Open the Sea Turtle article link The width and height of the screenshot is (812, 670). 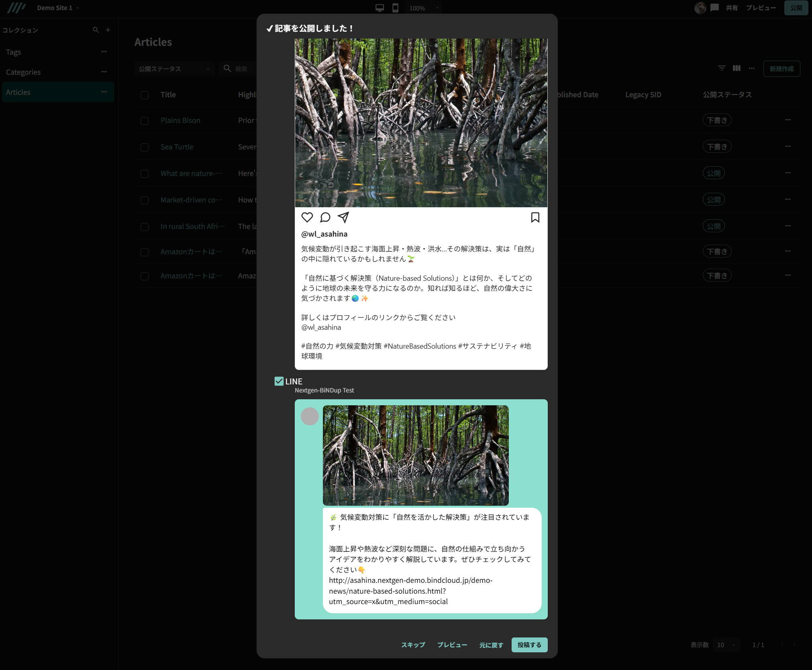point(177,147)
